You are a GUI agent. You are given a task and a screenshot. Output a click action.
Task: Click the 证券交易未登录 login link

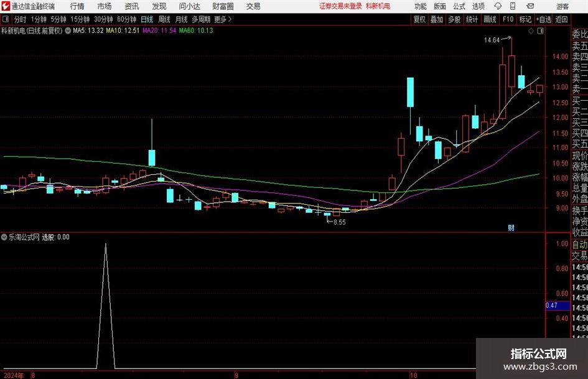pos(340,6)
